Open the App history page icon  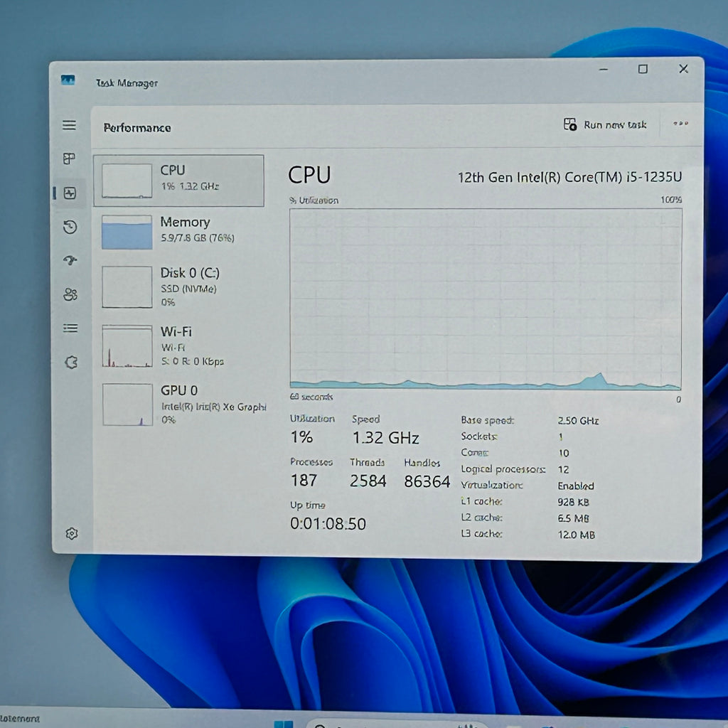point(70,227)
